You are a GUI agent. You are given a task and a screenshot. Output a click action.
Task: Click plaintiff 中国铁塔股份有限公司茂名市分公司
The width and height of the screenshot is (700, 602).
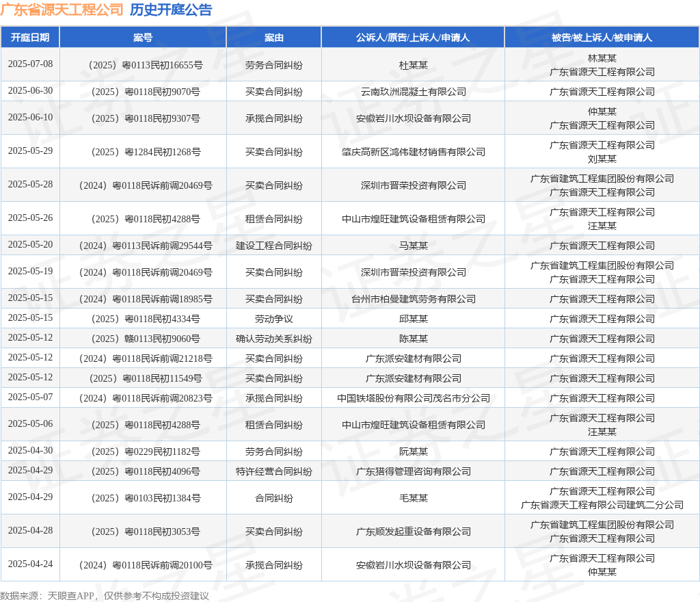tap(414, 399)
